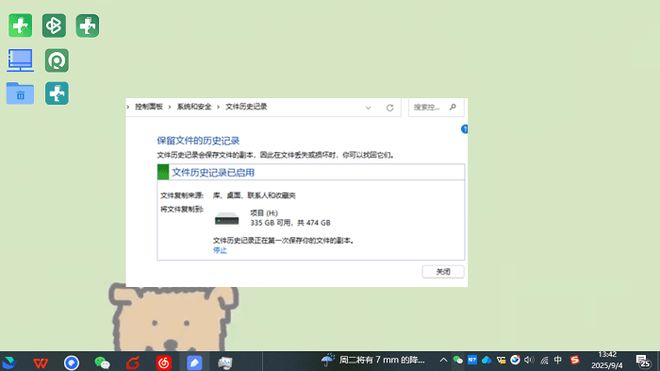Open the network tray icon
This screenshot has height=371, width=660.
click(x=544, y=360)
